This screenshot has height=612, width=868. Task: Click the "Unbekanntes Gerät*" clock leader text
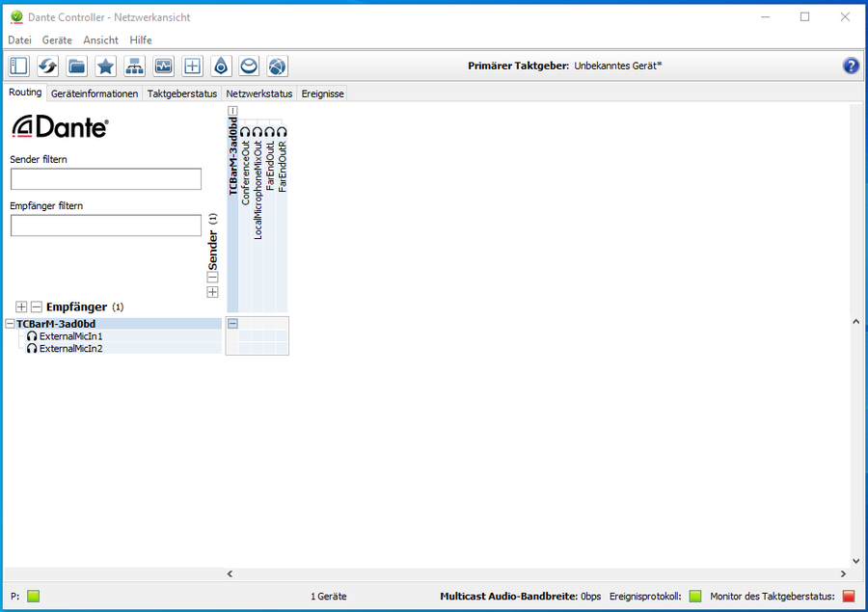point(618,66)
